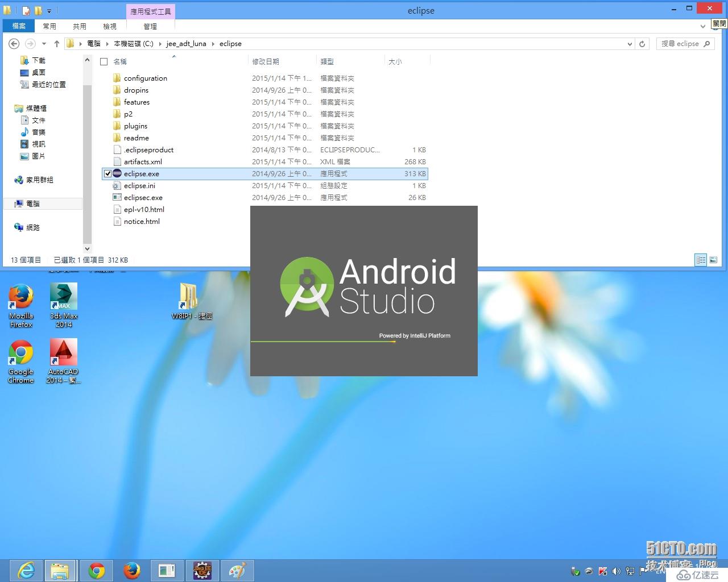
Task: Click the Mozilla Firefox desktop shortcut
Action: point(21,306)
